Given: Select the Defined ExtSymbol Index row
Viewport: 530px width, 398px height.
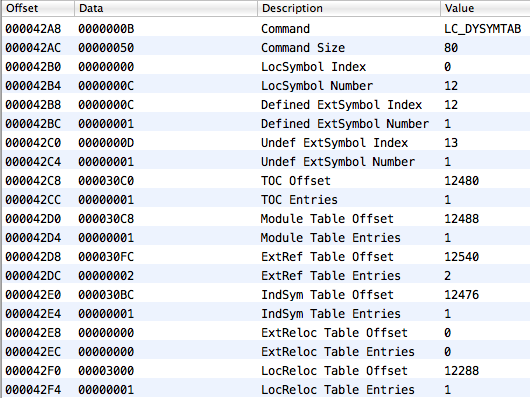Looking at the screenshot, I should (x=266, y=104).
